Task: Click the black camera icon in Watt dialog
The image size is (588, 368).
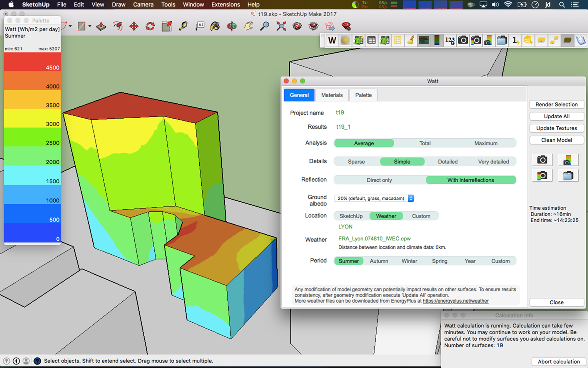Action: point(542,160)
